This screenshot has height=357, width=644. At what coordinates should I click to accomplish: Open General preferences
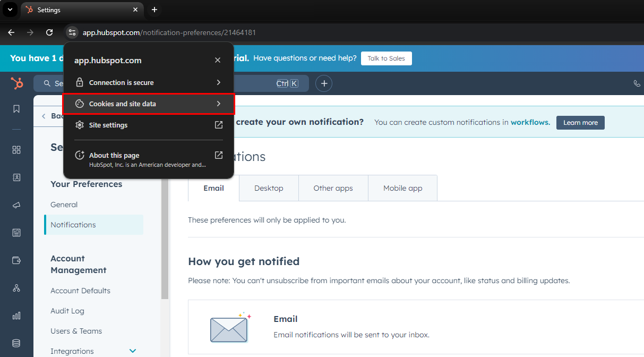coord(64,205)
